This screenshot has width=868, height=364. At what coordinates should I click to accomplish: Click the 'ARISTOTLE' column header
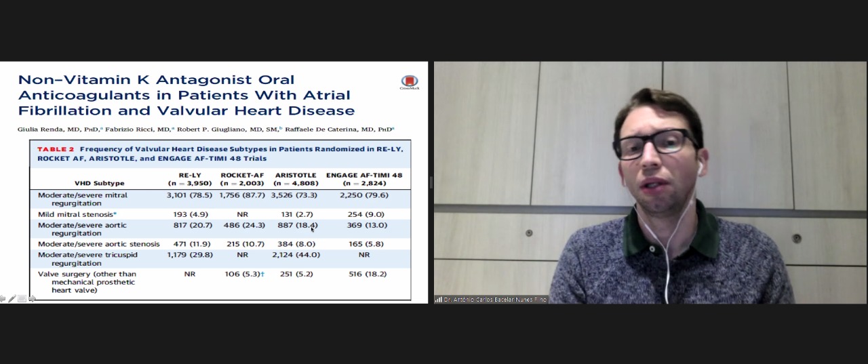[296, 175]
